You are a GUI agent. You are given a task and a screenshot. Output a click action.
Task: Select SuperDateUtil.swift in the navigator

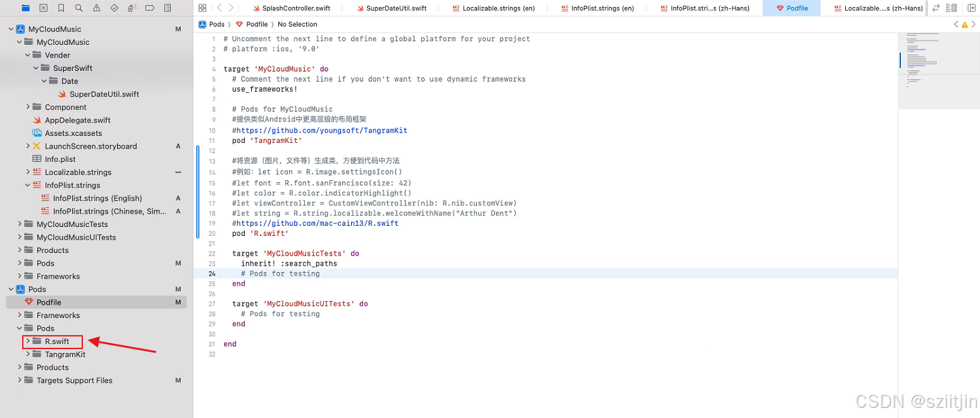coord(104,94)
